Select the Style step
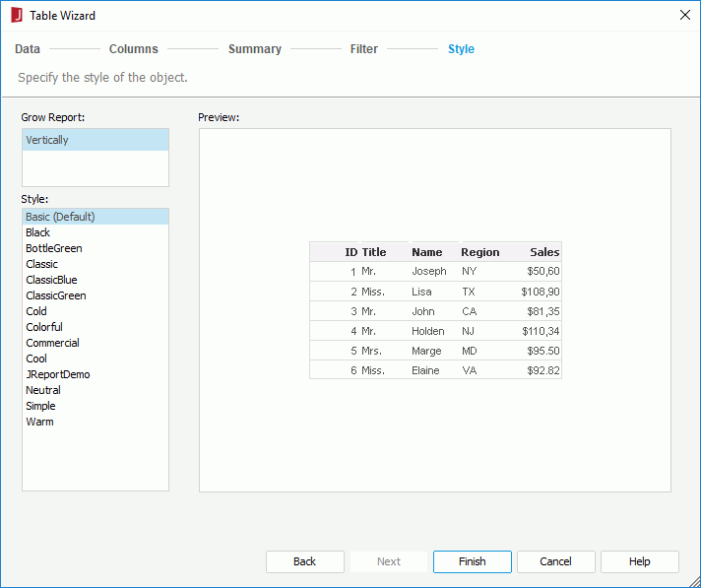Screen dimensions: 701x588 [x=461, y=48]
